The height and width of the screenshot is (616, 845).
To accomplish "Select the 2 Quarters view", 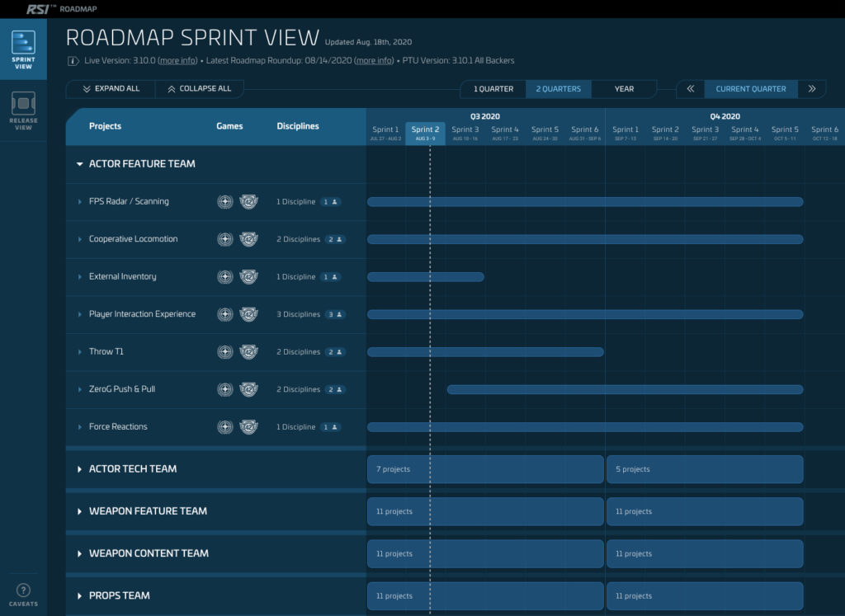I will pos(559,89).
